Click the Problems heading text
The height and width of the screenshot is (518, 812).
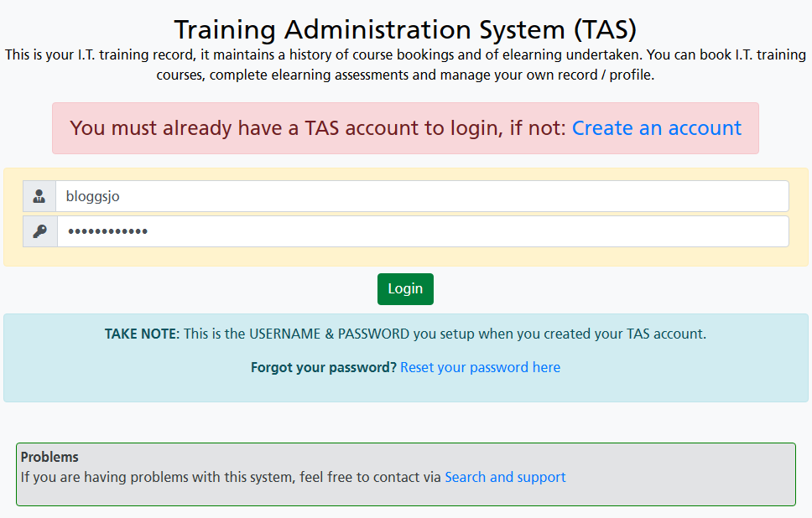pos(49,457)
